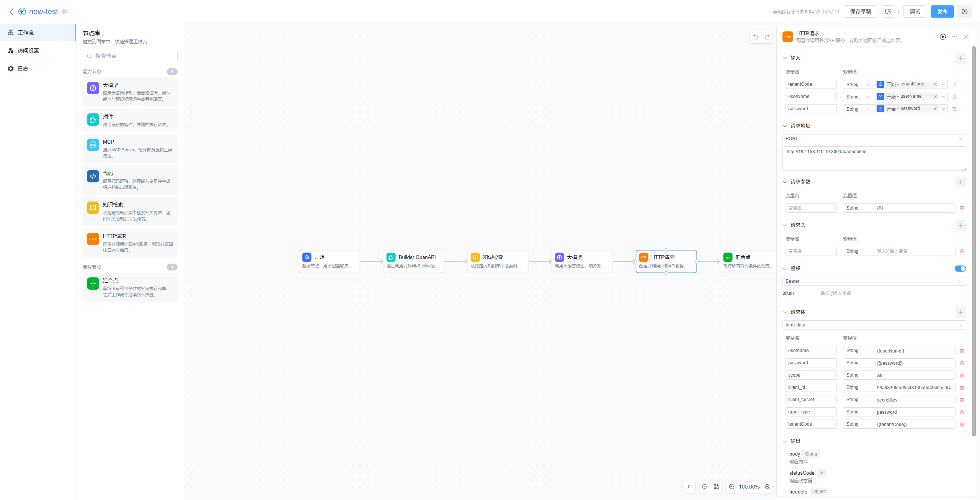Collapse the 输出 section
This screenshot has height=500, width=980.
[x=785, y=441]
